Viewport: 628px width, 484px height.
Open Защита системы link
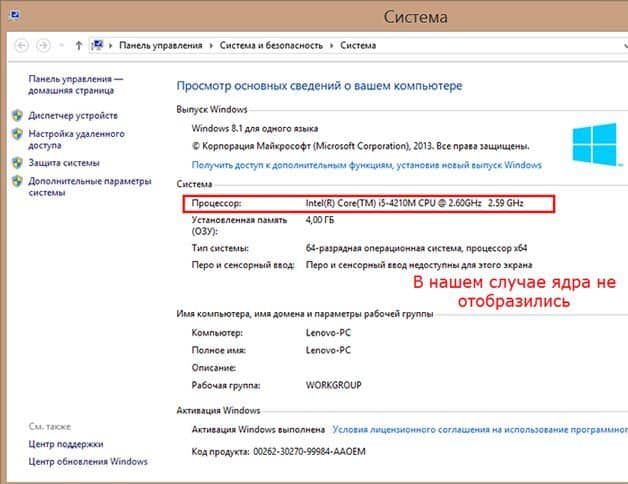64,163
